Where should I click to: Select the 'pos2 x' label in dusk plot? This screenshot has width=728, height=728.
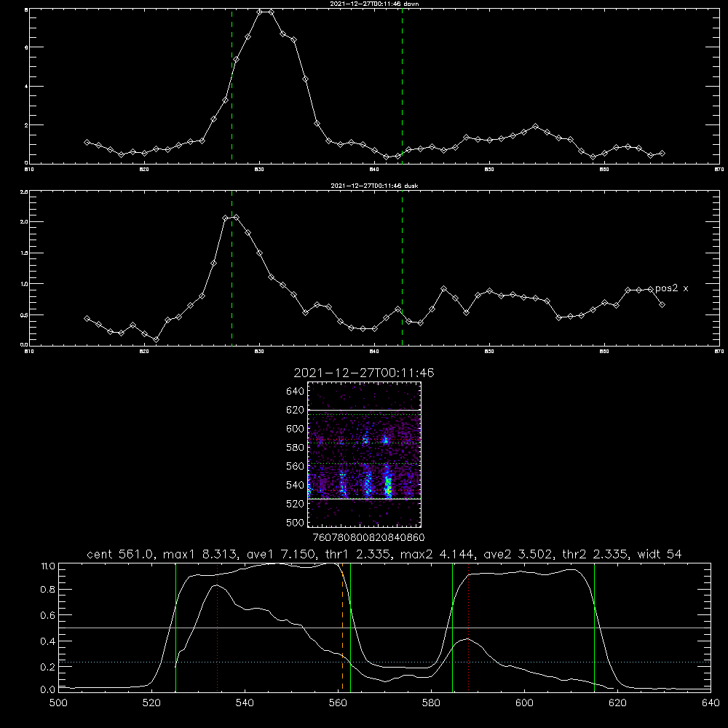[672, 288]
